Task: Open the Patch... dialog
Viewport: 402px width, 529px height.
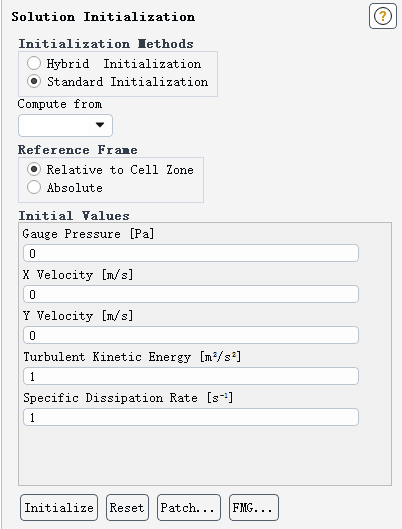Action: click(x=189, y=508)
